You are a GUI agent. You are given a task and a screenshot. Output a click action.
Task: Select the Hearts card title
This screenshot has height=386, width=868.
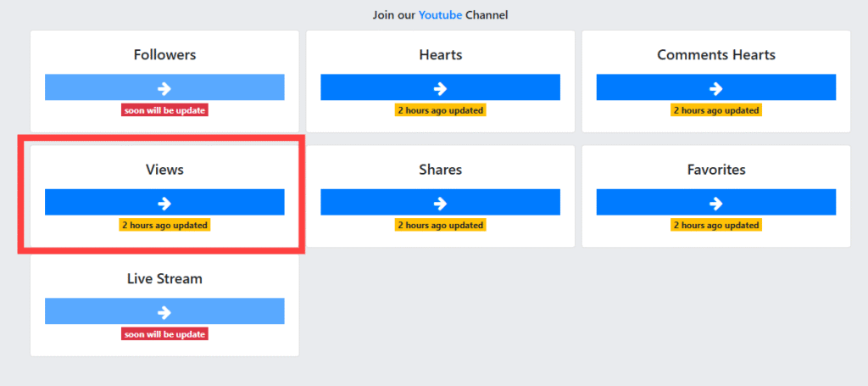[440, 55]
